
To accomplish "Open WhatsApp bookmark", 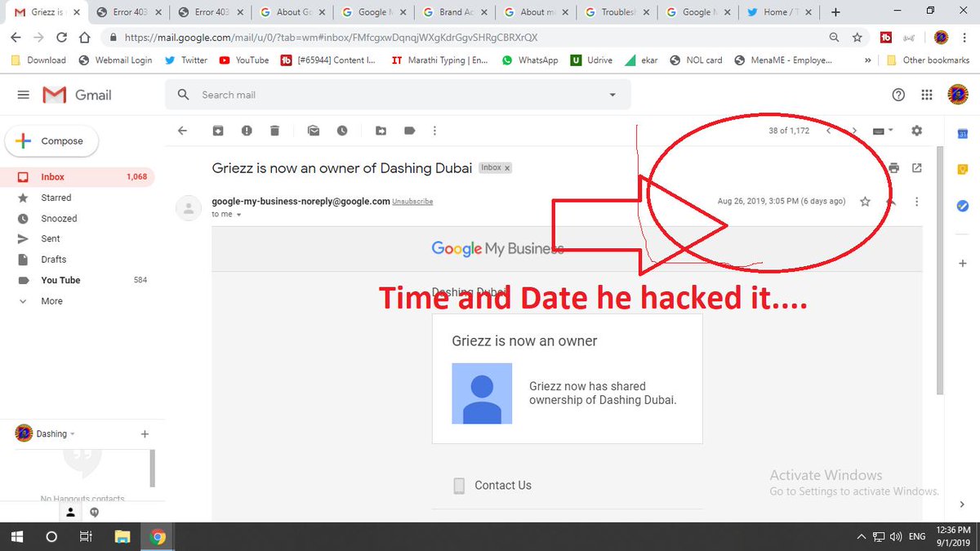I will [x=530, y=60].
